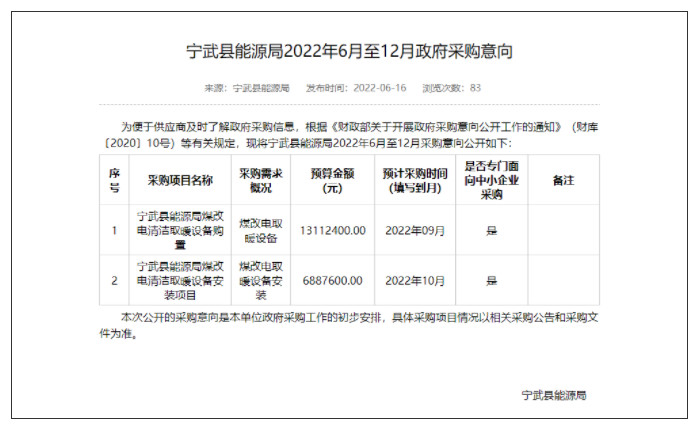Screen dimensions: 698x424
Task: Click the source text 来源：宁武县能源局
Action: (247, 88)
